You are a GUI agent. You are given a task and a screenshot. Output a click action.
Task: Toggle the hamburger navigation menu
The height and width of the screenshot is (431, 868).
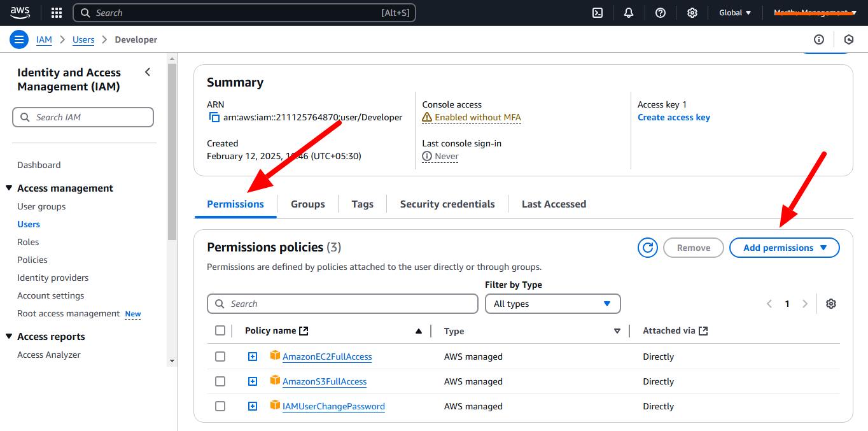(x=18, y=39)
